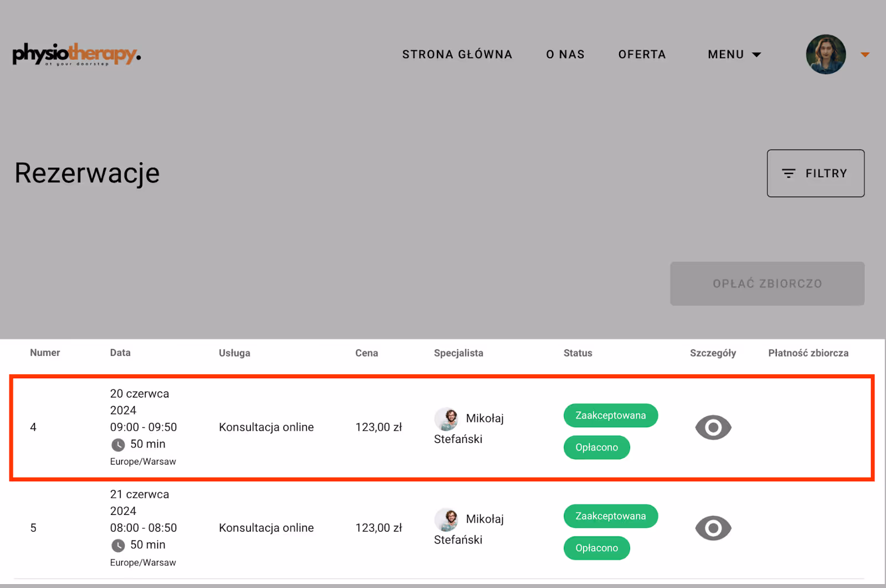Expand the orange profile dropdown arrow
Screen dimensions: 886x588
[x=865, y=54]
